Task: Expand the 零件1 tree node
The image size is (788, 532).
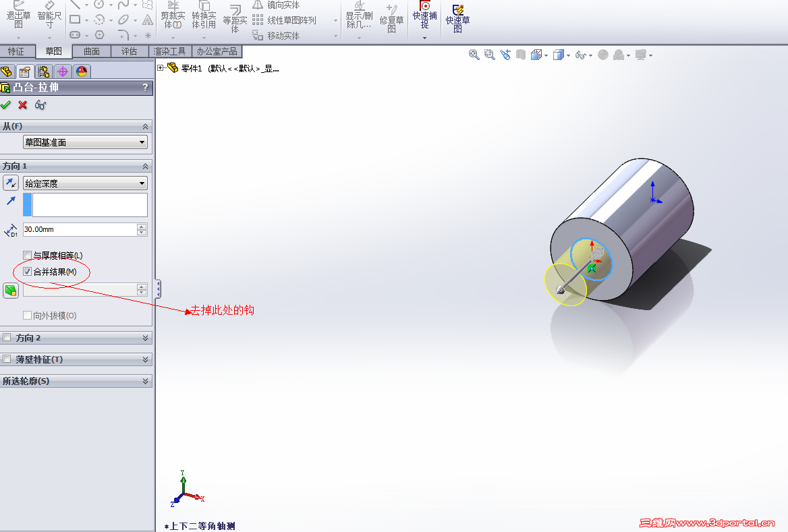Action: [x=161, y=68]
